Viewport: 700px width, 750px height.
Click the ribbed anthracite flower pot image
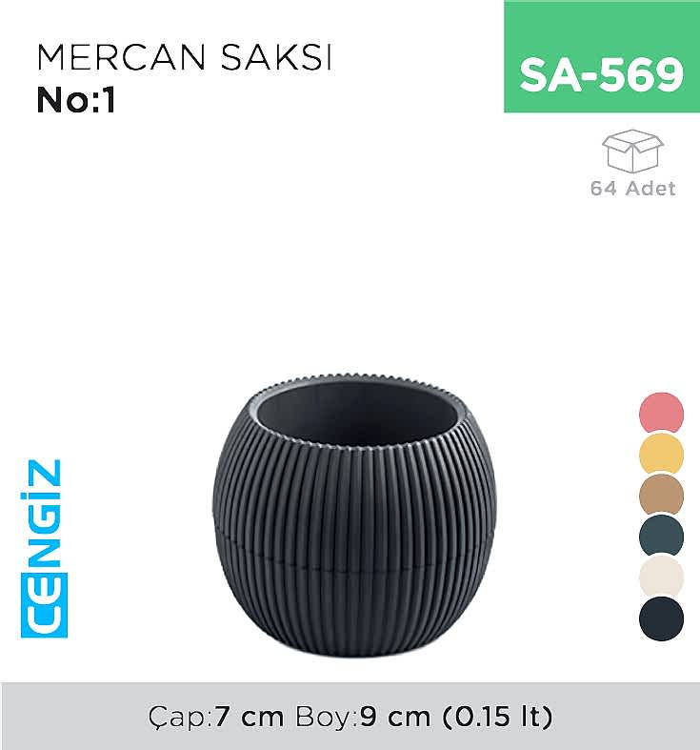[x=355, y=517]
